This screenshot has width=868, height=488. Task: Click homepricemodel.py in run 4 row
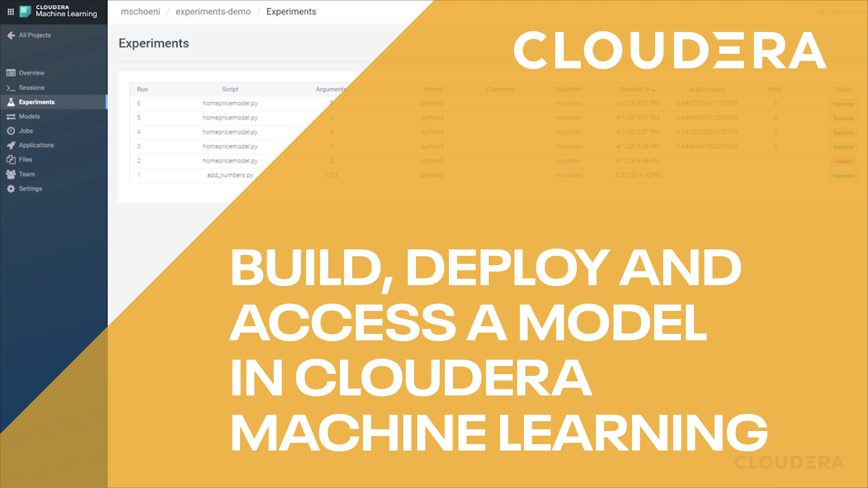point(230,132)
